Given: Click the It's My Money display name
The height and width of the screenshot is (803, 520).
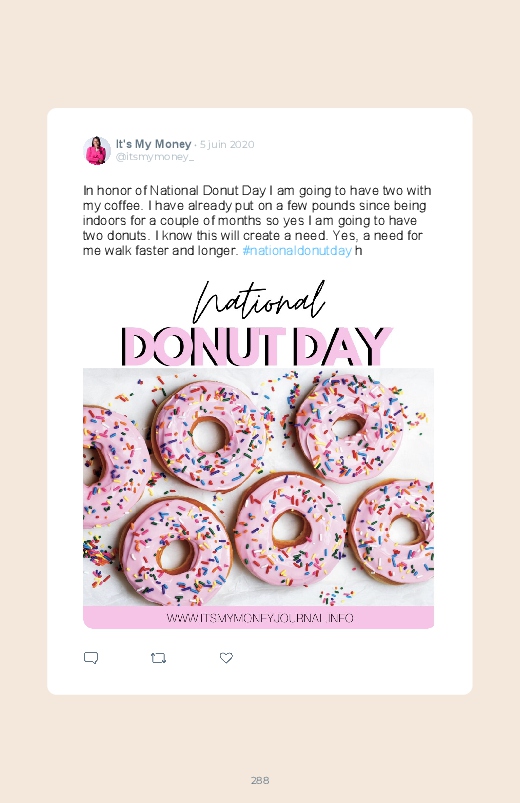Looking at the screenshot, I should [x=153, y=144].
